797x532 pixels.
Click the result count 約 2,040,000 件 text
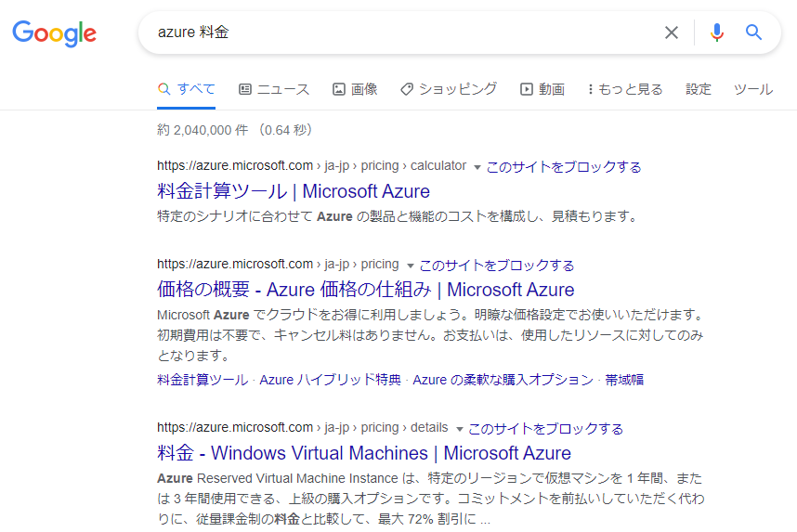[203, 130]
